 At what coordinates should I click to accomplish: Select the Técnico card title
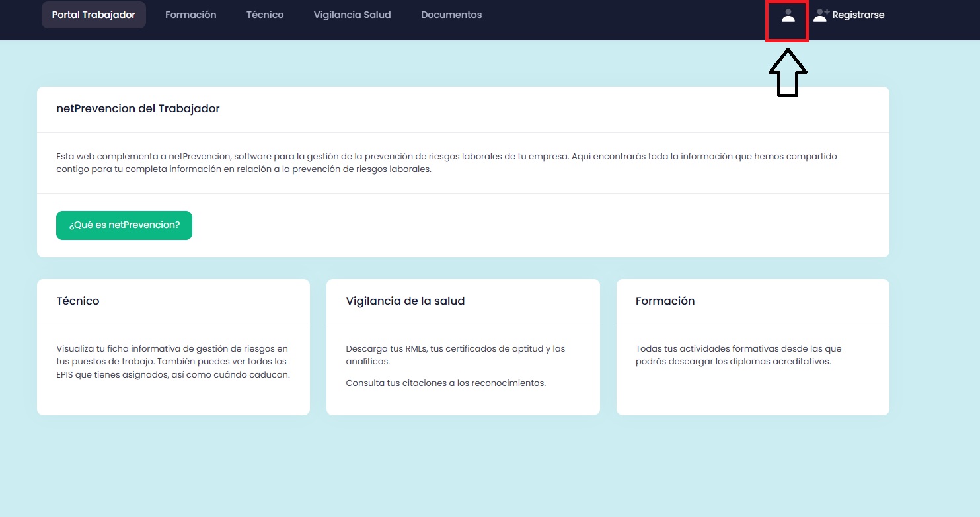(x=78, y=301)
